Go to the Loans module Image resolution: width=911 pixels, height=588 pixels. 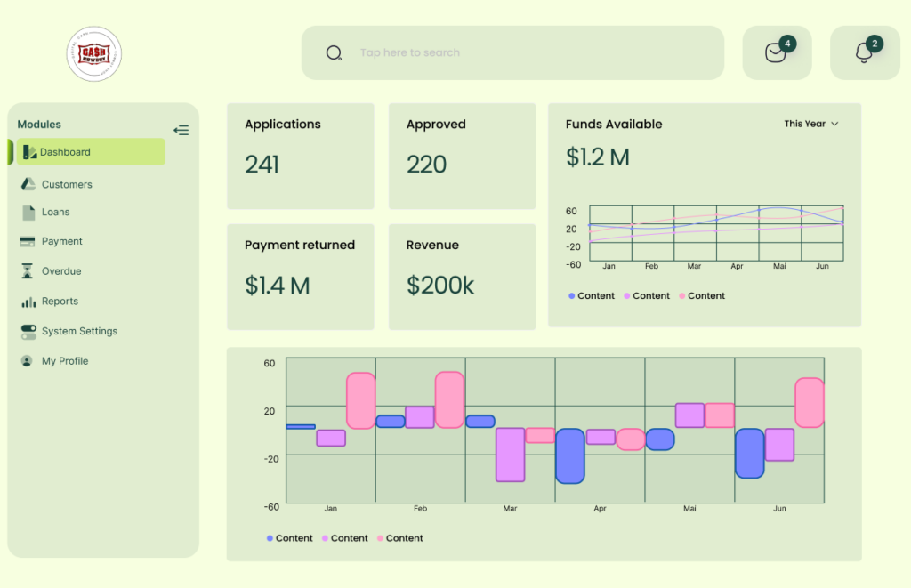(56, 212)
